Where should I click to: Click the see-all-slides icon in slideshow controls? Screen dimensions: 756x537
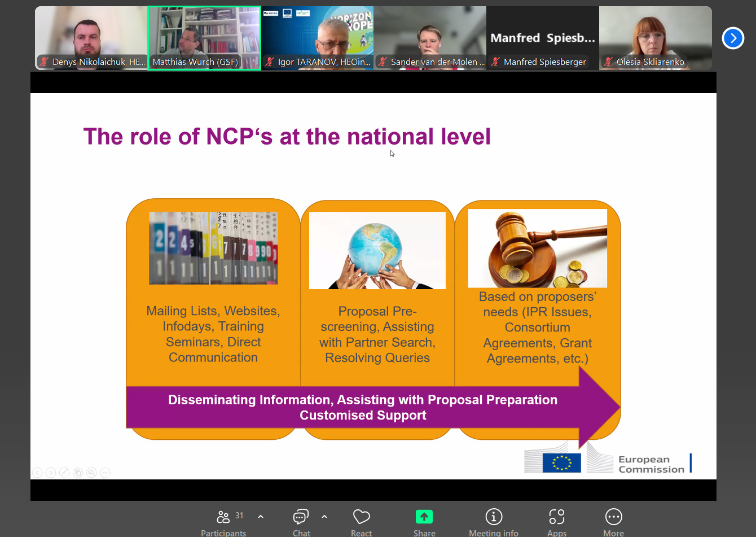coord(78,472)
